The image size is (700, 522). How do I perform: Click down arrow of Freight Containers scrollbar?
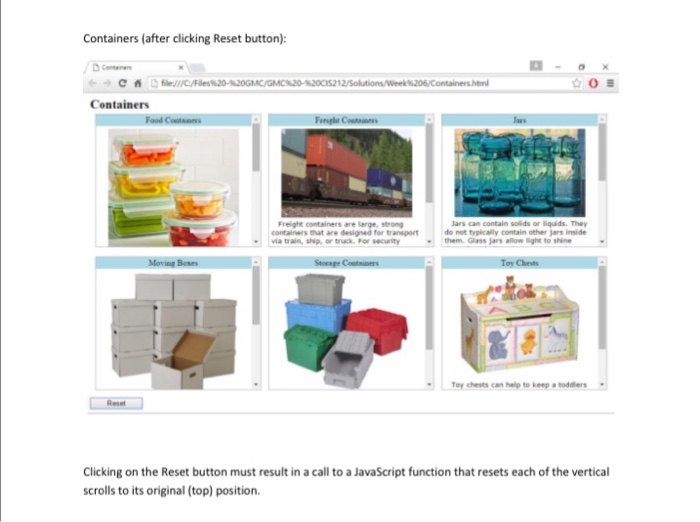tap(429, 242)
